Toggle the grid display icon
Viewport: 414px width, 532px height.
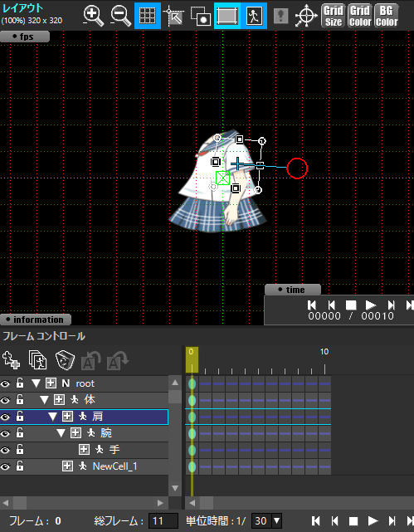click(x=148, y=16)
